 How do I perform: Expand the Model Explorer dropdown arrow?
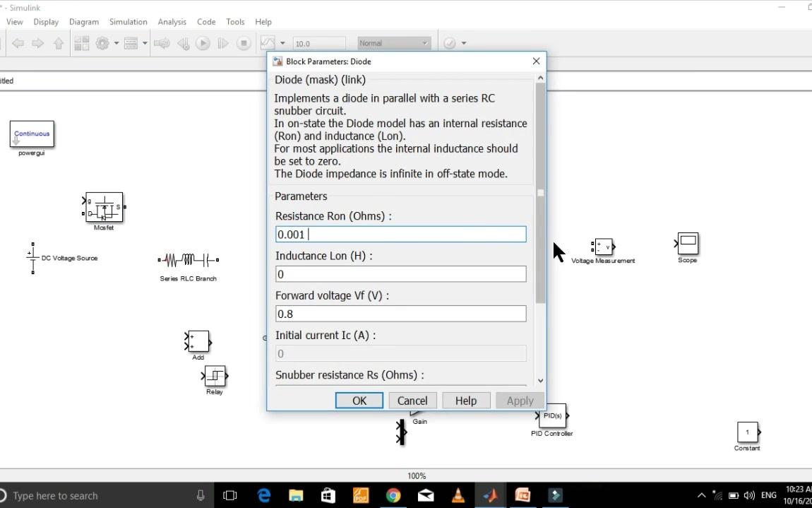[145, 44]
